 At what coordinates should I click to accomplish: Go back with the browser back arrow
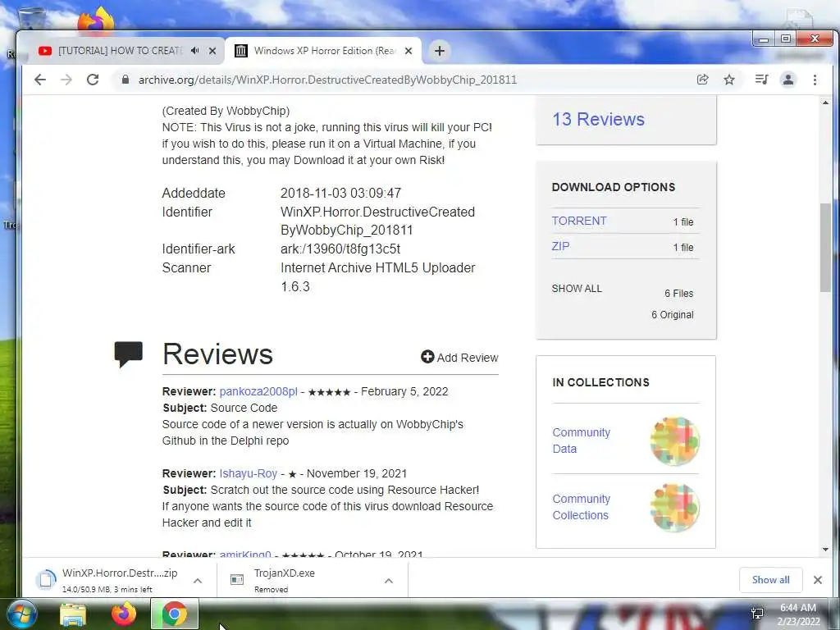click(40, 80)
